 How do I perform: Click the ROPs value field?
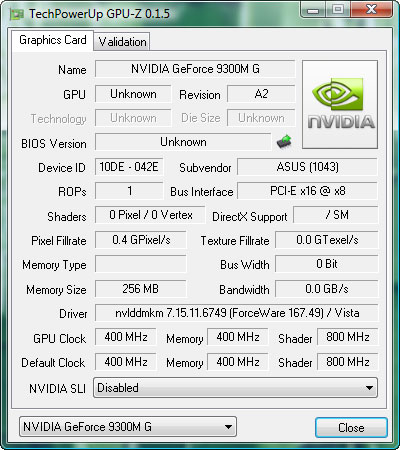point(129,191)
